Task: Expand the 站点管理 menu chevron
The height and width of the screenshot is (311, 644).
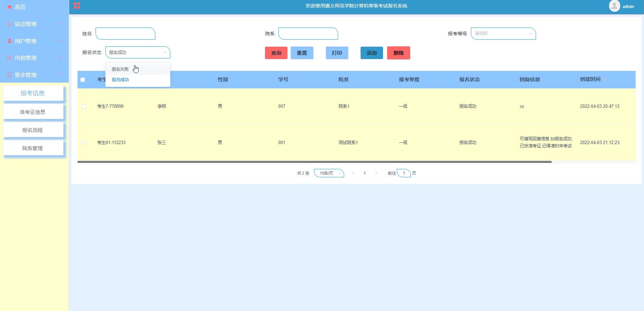Action: click(60, 24)
